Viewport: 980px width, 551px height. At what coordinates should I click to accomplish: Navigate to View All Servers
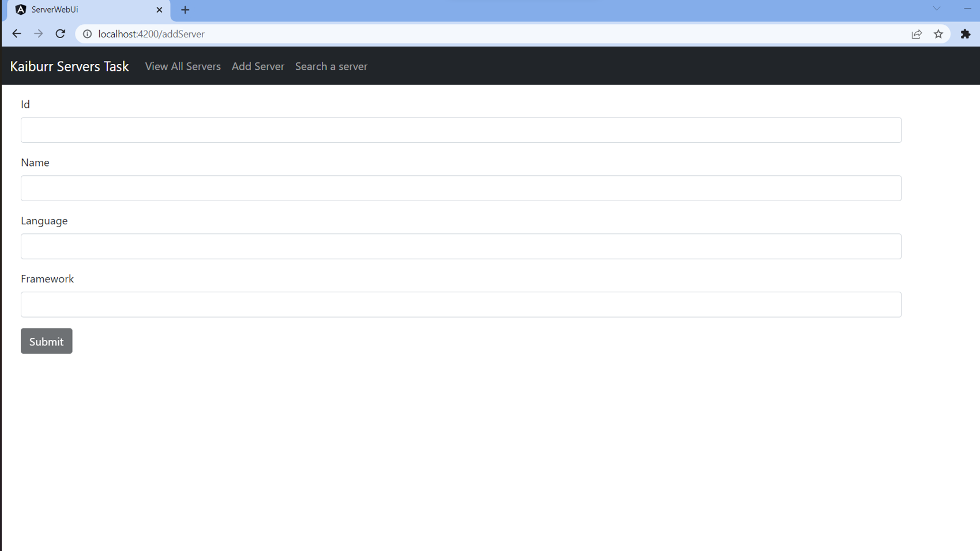point(182,66)
